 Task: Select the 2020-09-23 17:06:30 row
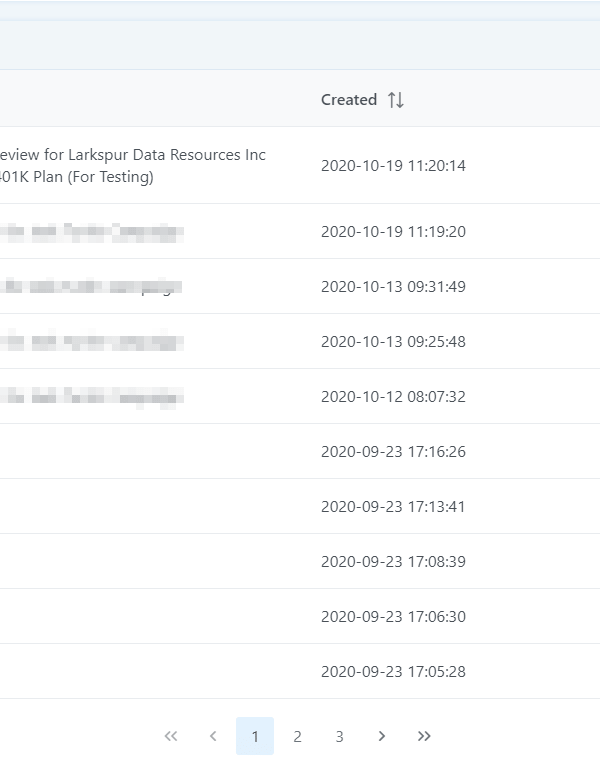click(x=393, y=617)
